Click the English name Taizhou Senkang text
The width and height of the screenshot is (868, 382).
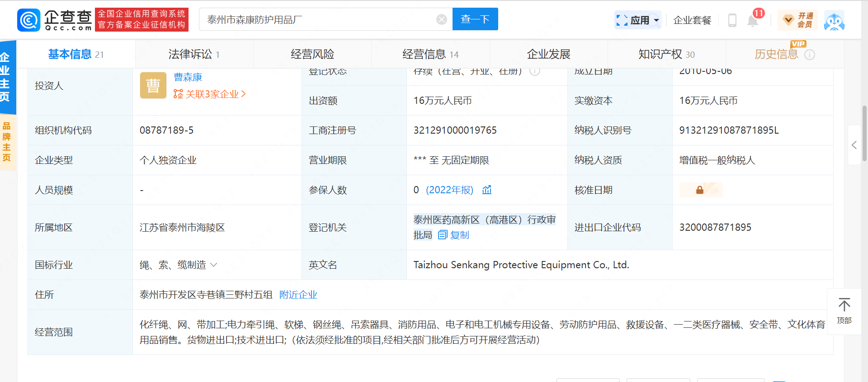(521, 265)
